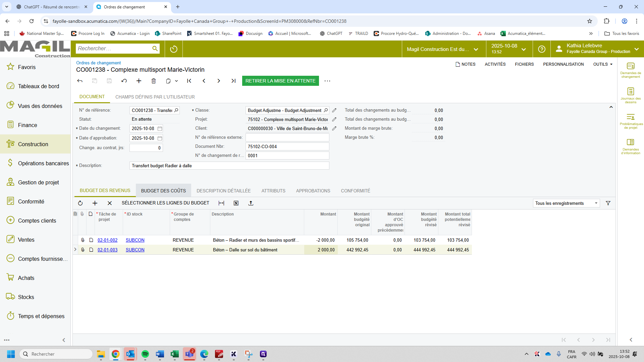
Task: Toggle the note checkbox for row 02-01-003
Action: coord(91,250)
